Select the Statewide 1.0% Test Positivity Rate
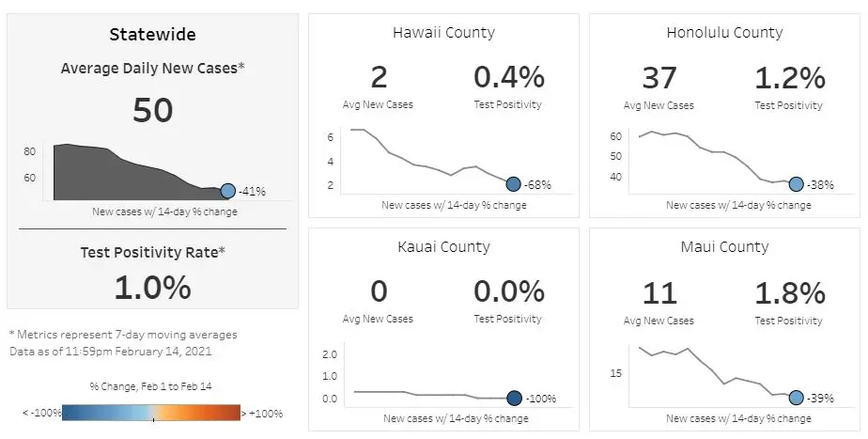The height and width of the screenshot is (439, 868). click(x=152, y=287)
